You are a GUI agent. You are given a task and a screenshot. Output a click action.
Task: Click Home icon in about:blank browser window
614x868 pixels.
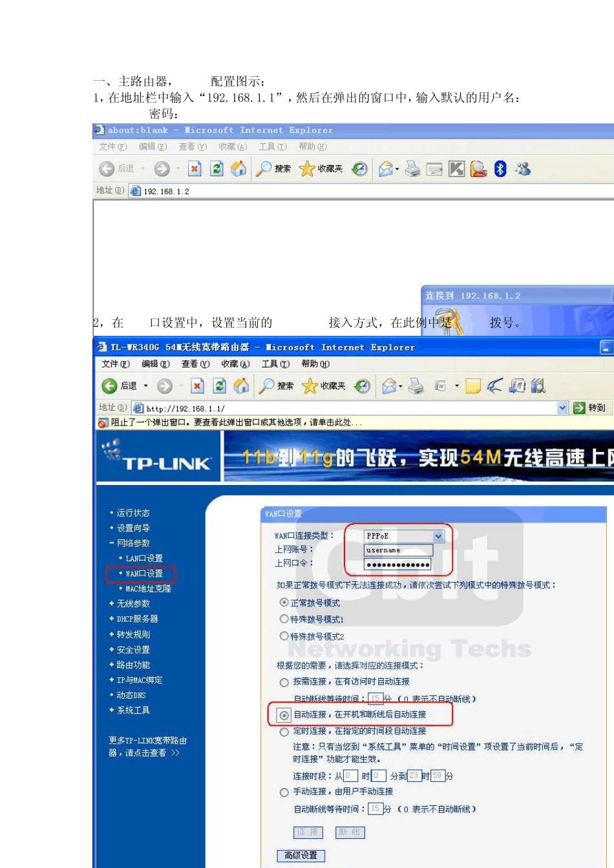point(238,169)
